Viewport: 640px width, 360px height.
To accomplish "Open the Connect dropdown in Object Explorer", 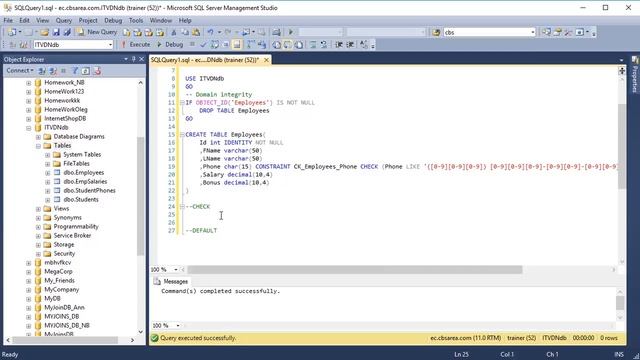I will pyautogui.click(x=20, y=71).
